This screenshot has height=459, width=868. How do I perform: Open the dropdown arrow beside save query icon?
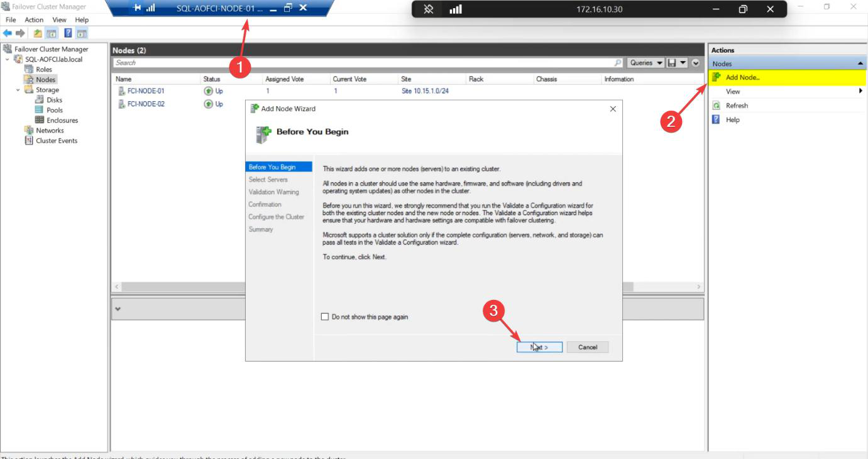coord(683,63)
